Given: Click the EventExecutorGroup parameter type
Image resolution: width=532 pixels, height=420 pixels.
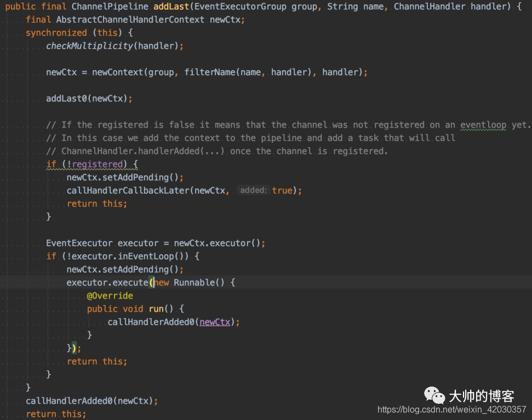Looking at the screenshot, I should [240, 7].
